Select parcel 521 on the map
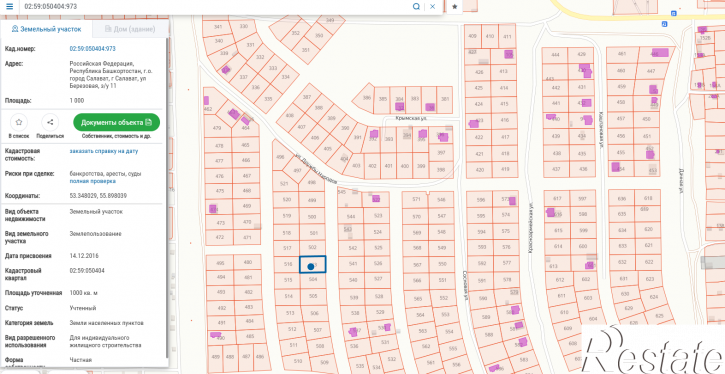This screenshot has height=374, width=725. pos(284,184)
